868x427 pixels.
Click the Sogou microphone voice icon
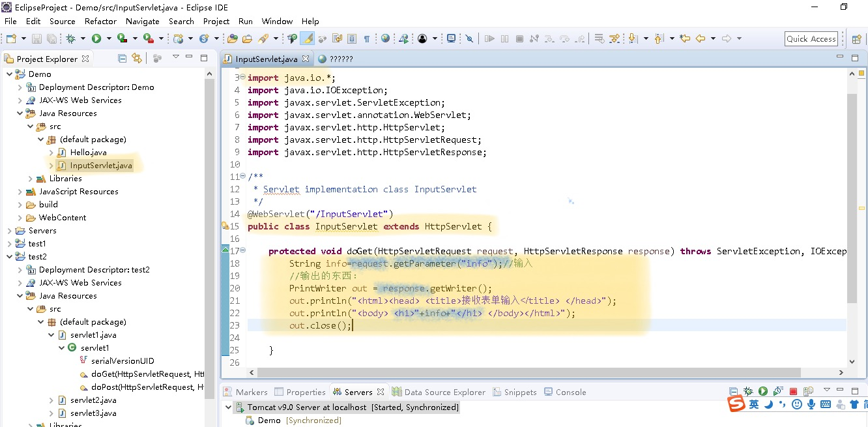811,404
